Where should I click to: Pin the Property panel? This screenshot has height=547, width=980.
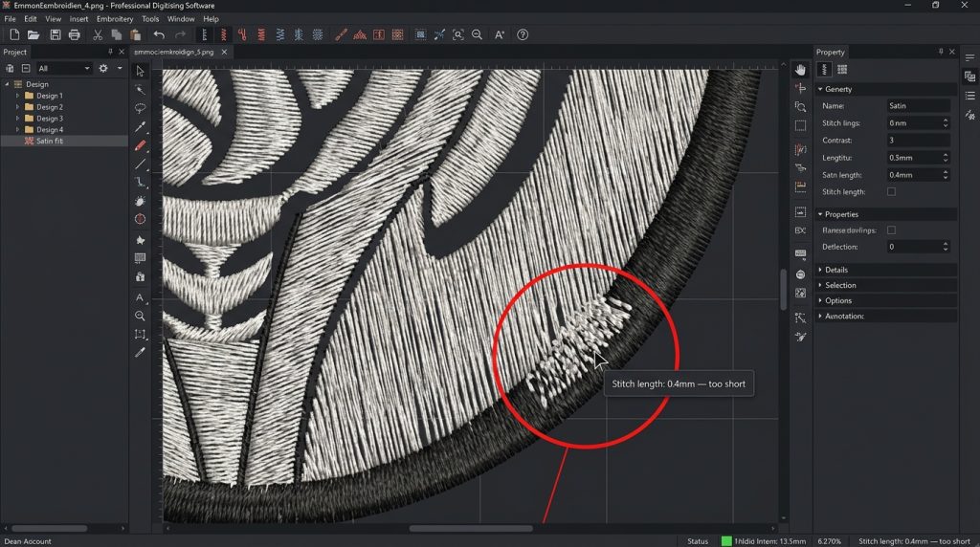pyautogui.click(x=941, y=52)
